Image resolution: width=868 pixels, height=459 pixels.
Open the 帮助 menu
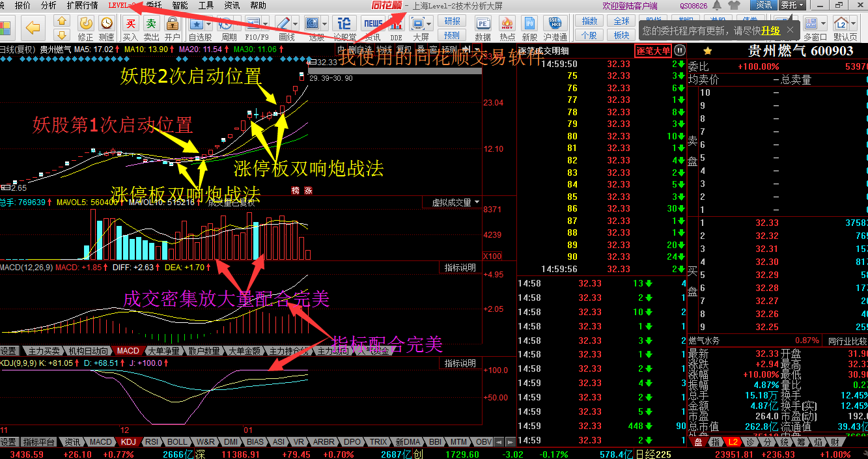(x=258, y=5)
